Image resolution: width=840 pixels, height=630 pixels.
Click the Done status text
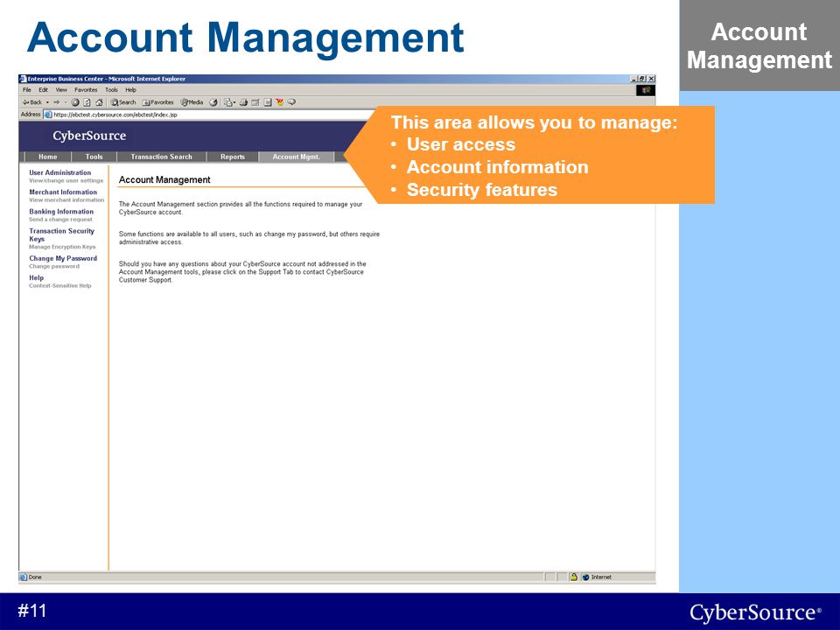35,577
